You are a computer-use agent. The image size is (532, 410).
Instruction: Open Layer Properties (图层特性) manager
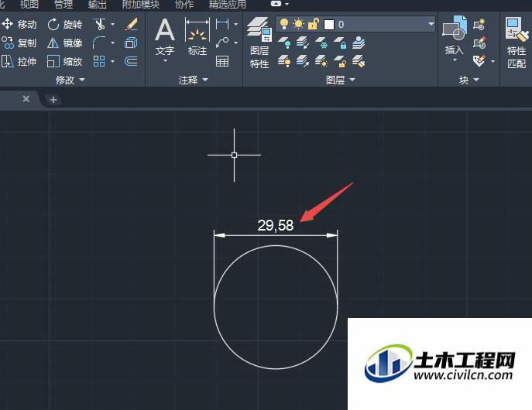click(x=259, y=43)
